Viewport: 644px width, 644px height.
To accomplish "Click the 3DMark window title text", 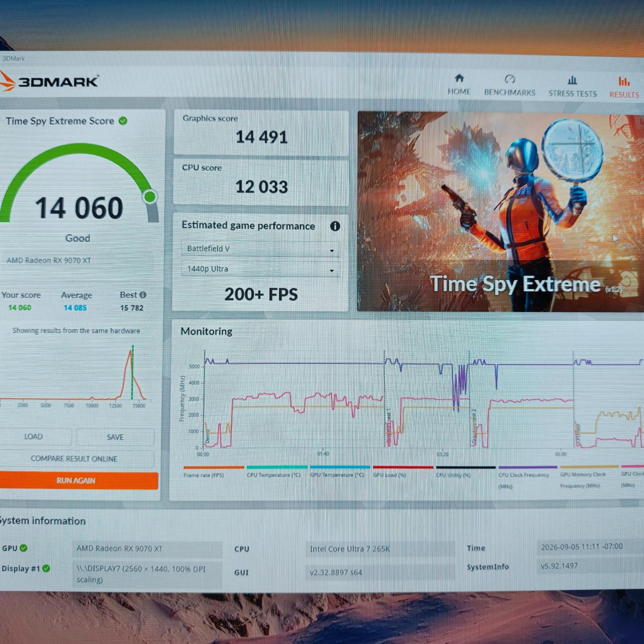I will pyautogui.click(x=13, y=58).
